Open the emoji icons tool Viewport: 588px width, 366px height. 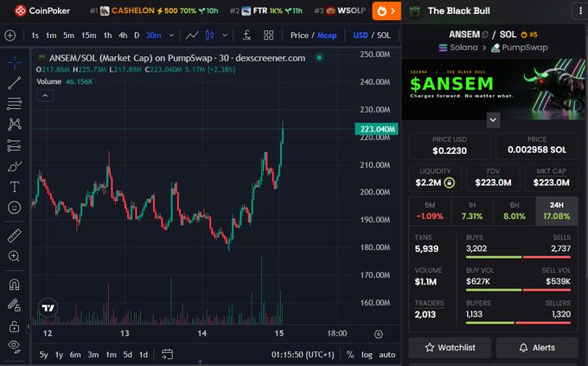14,207
